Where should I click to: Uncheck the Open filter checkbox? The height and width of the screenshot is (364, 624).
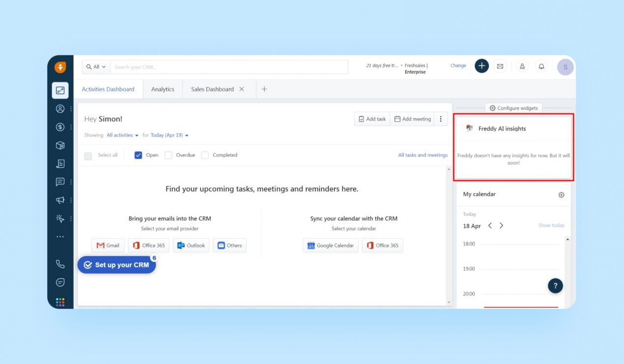point(138,155)
